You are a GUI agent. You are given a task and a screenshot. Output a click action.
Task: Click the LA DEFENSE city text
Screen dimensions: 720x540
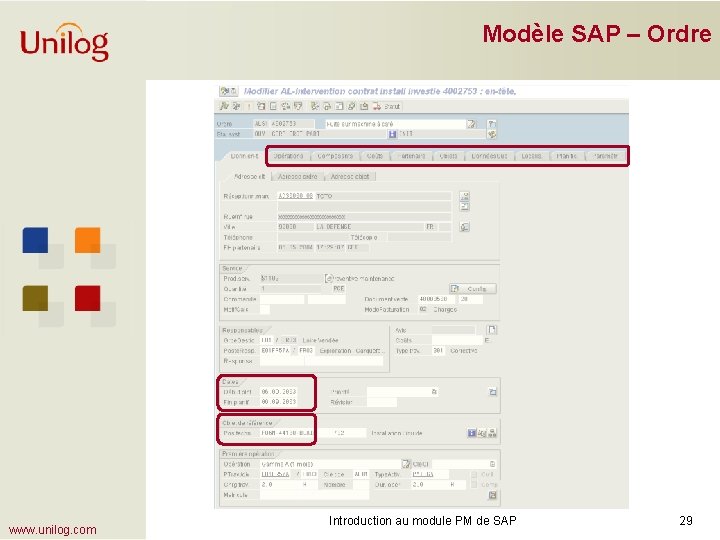tap(334, 227)
